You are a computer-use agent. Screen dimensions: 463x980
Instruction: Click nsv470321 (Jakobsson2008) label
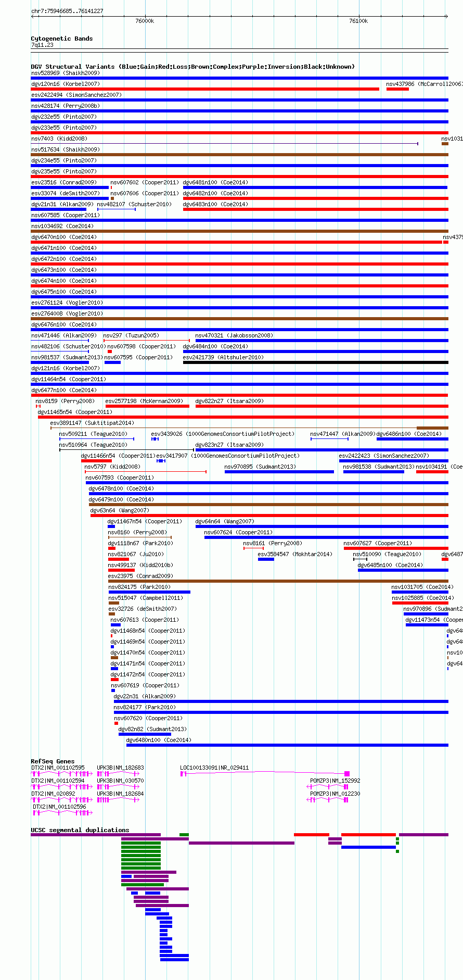(234, 335)
